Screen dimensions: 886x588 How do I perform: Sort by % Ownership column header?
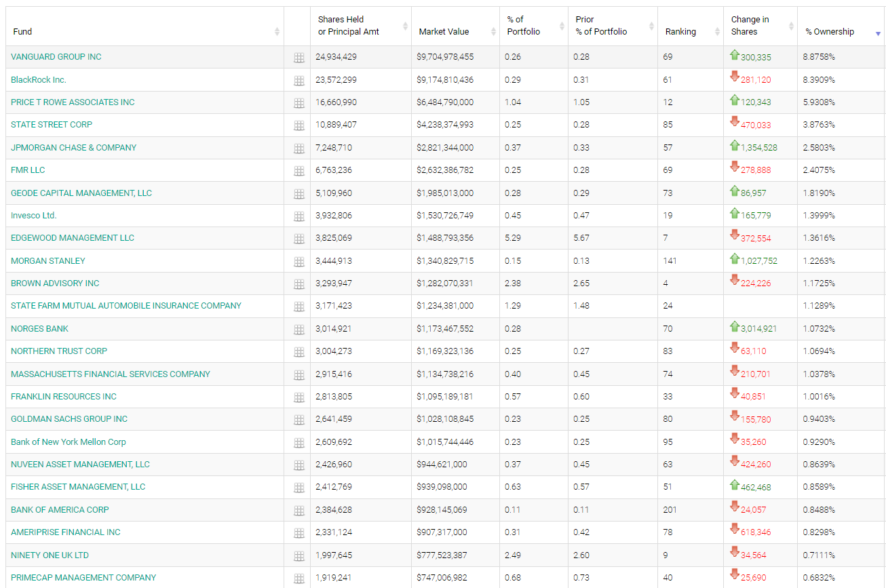(x=841, y=26)
